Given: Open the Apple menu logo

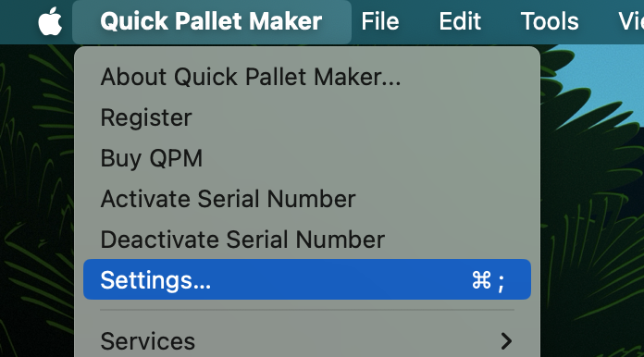Looking at the screenshot, I should click(50, 21).
